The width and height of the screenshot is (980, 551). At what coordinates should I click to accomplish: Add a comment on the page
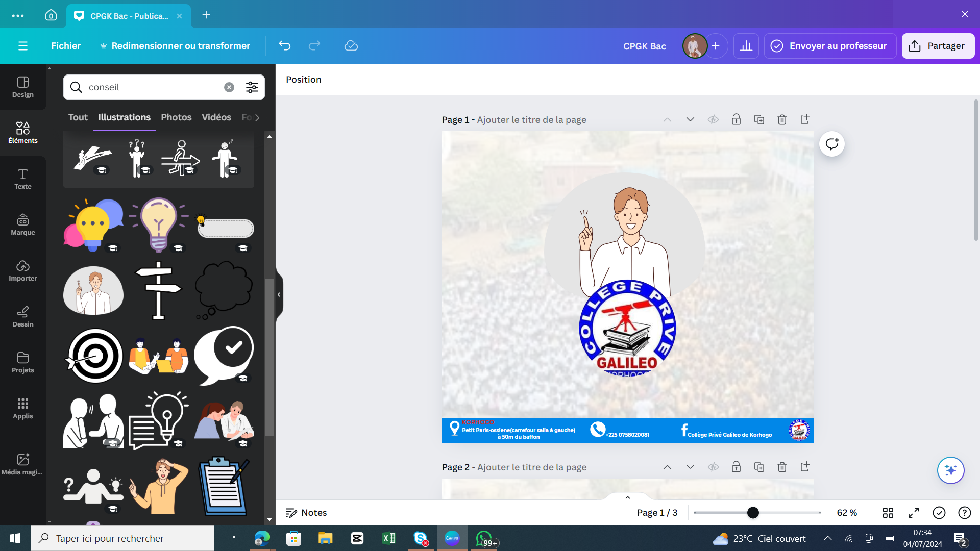point(832,144)
